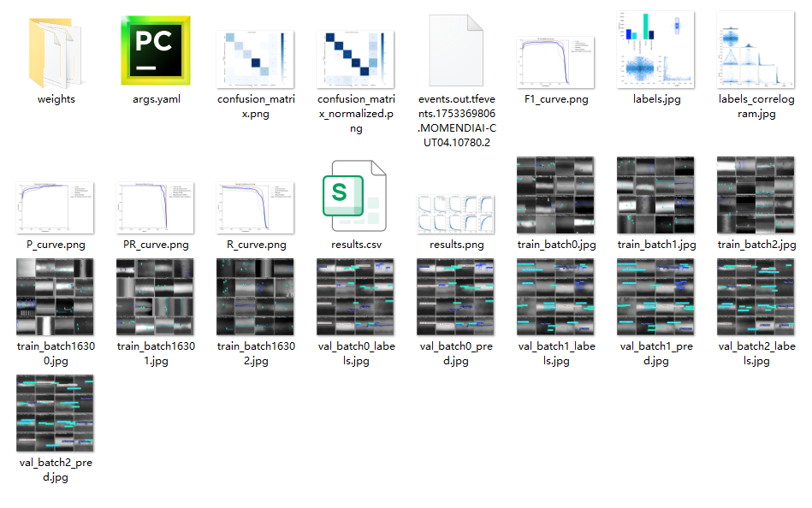Image resolution: width=812 pixels, height=508 pixels.
Task: Click the 'confusion_matrix_normalized.png' file name
Action: [356, 114]
